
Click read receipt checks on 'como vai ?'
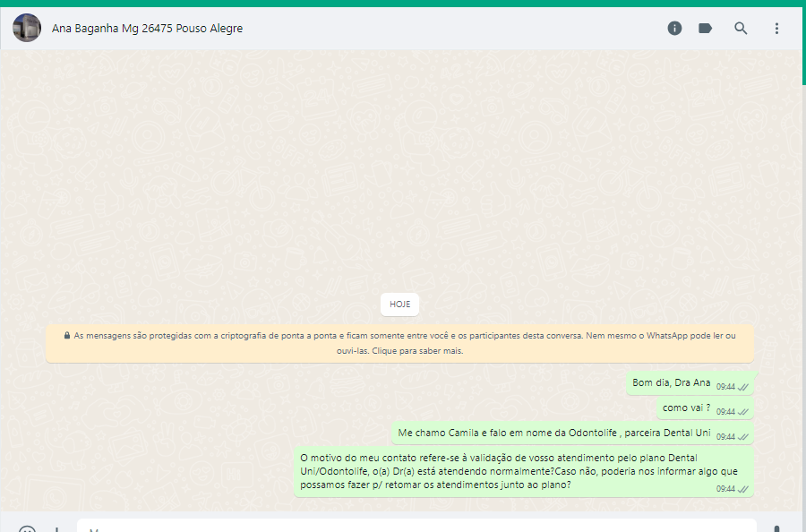point(742,412)
